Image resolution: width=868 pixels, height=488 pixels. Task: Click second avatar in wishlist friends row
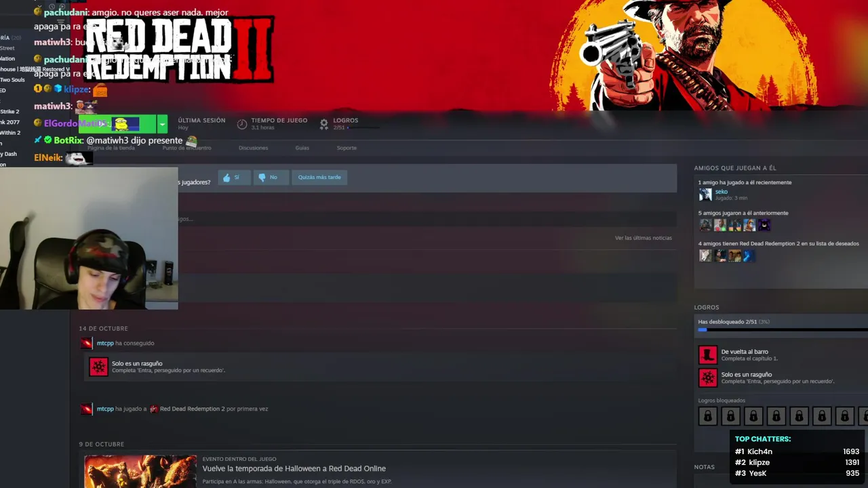click(720, 256)
